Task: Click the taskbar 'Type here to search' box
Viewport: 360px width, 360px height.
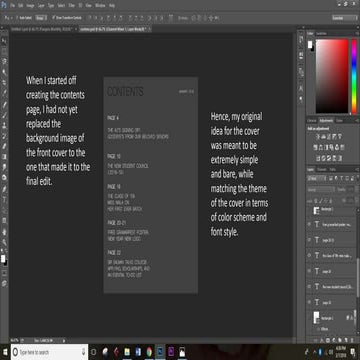Action: (x=49, y=352)
